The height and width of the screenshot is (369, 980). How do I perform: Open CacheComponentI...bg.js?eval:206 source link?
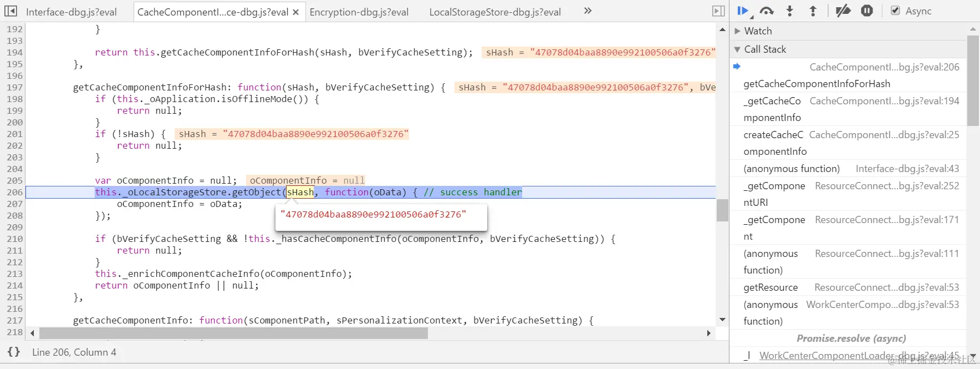(x=884, y=67)
